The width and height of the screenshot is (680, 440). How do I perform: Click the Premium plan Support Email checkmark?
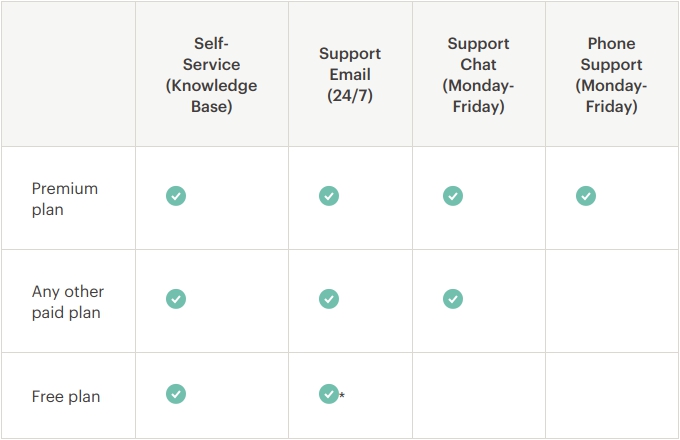click(329, 196)
